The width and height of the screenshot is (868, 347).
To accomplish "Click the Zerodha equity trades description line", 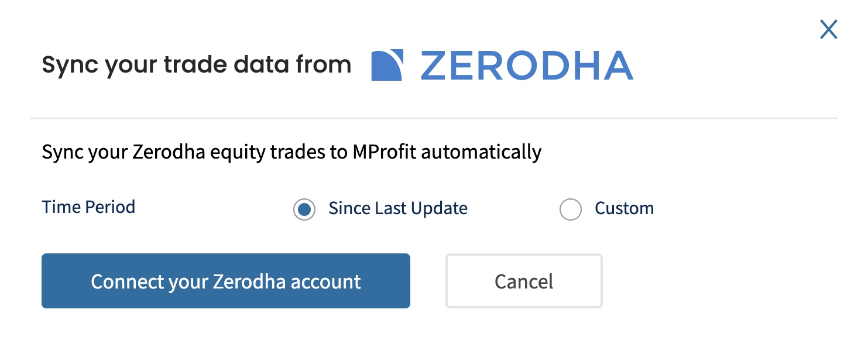I will click(291, 152).
